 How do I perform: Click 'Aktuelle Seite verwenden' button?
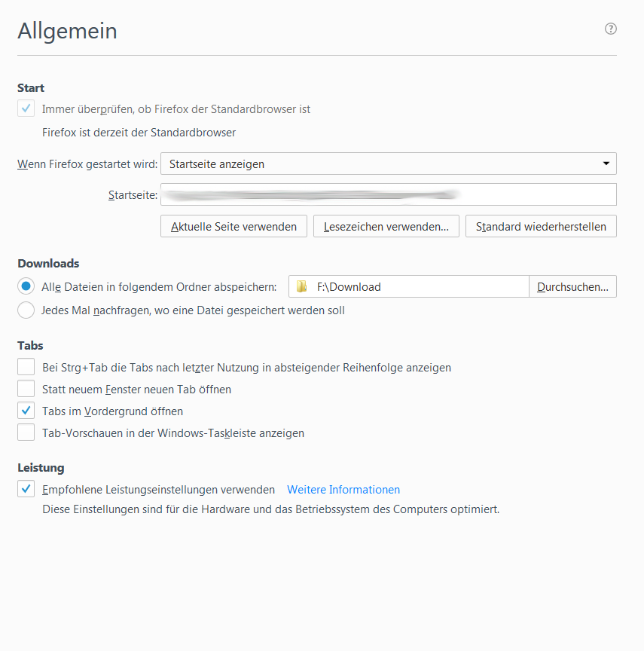point(233,226)
